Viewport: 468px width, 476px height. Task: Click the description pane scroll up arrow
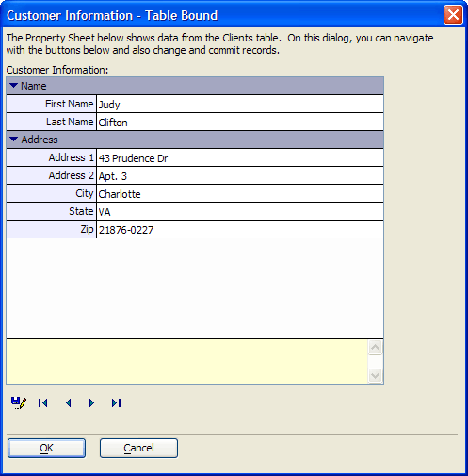pyautogui.click(x=375, y=348)
